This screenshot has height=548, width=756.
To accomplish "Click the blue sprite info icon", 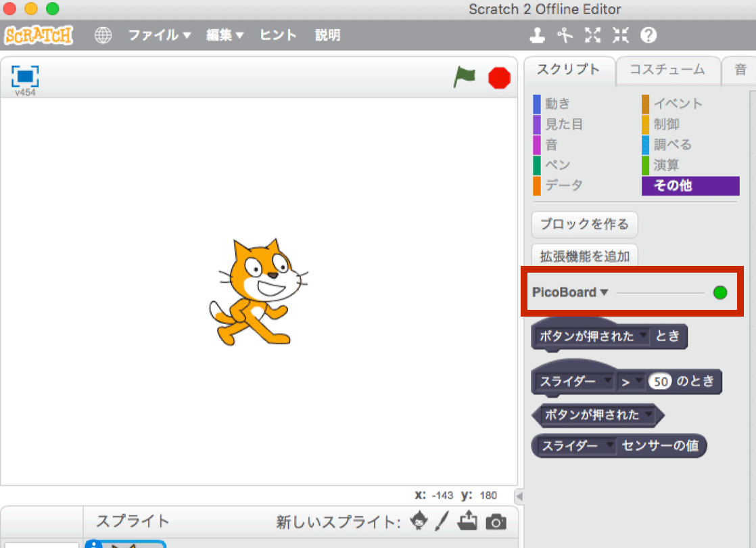I will tap(93, 543).
